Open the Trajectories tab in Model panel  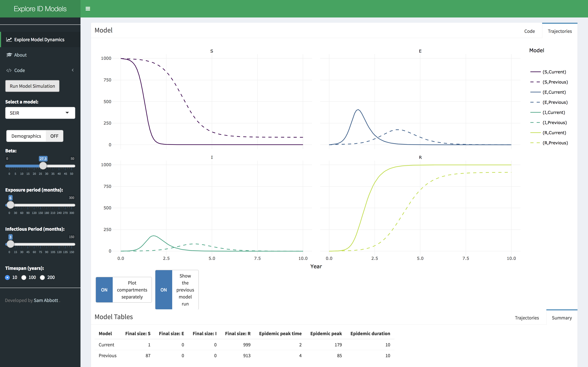(x=560, y=31)
